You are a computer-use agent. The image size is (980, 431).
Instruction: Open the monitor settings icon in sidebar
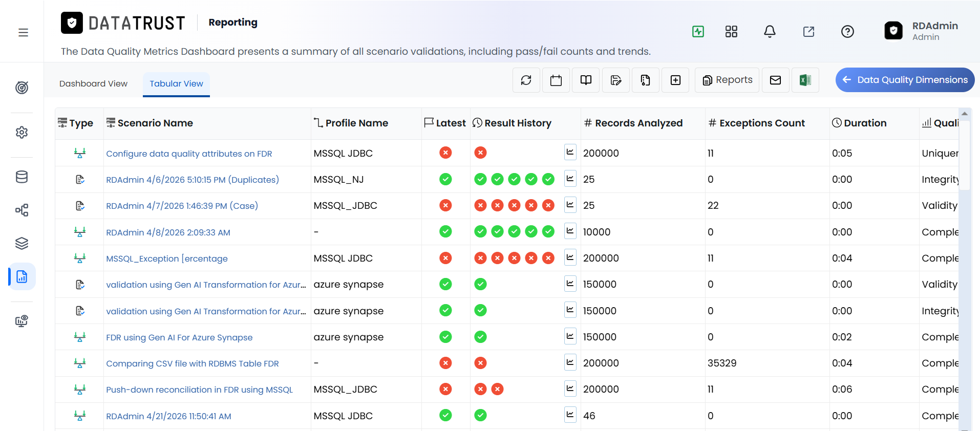pos(22,321)
